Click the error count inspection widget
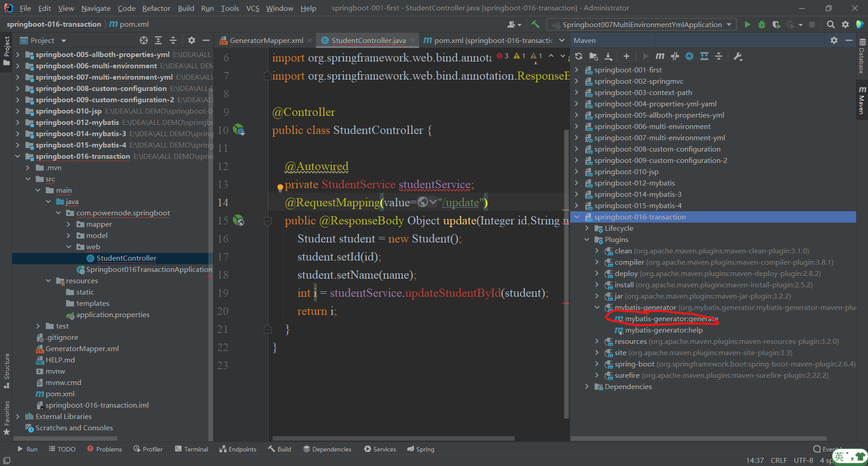 click(x=503, y=56)
